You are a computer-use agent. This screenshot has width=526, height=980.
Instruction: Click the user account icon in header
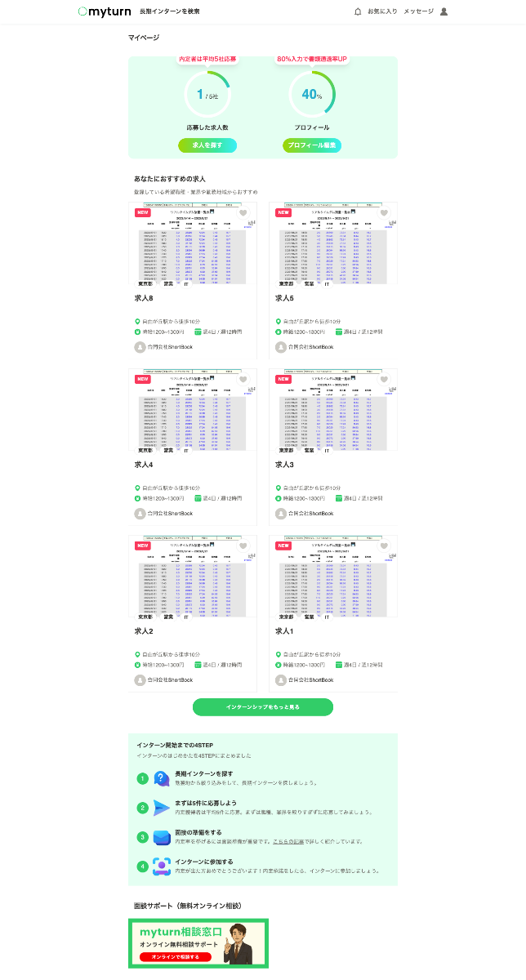point(444,11)
